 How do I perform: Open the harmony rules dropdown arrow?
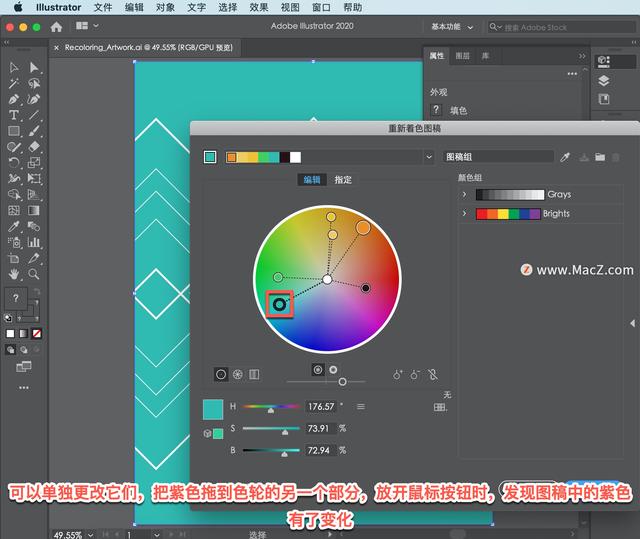[x=429, y=157]
